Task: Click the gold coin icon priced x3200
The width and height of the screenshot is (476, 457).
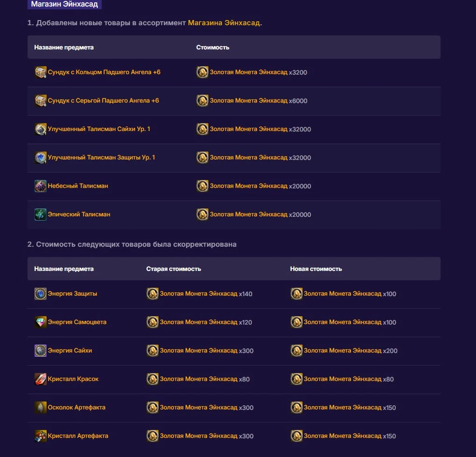Action: [x=202, y=72]
